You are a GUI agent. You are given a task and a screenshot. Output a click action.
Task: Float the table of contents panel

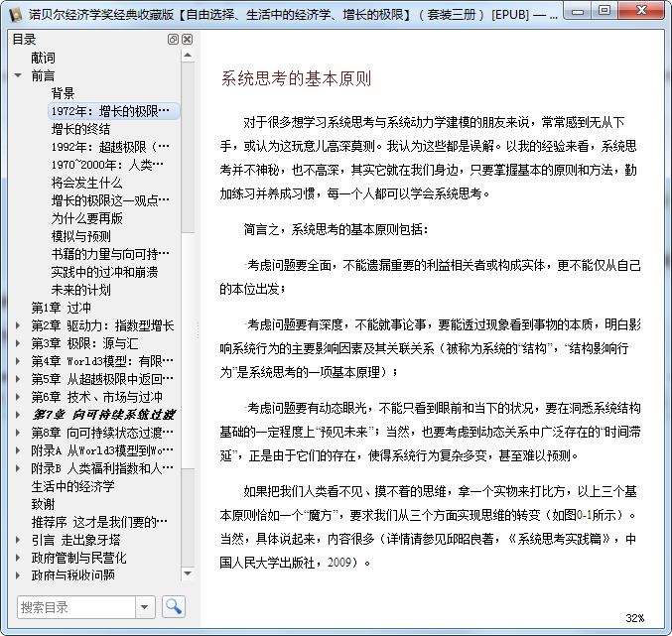pos(173,40)
